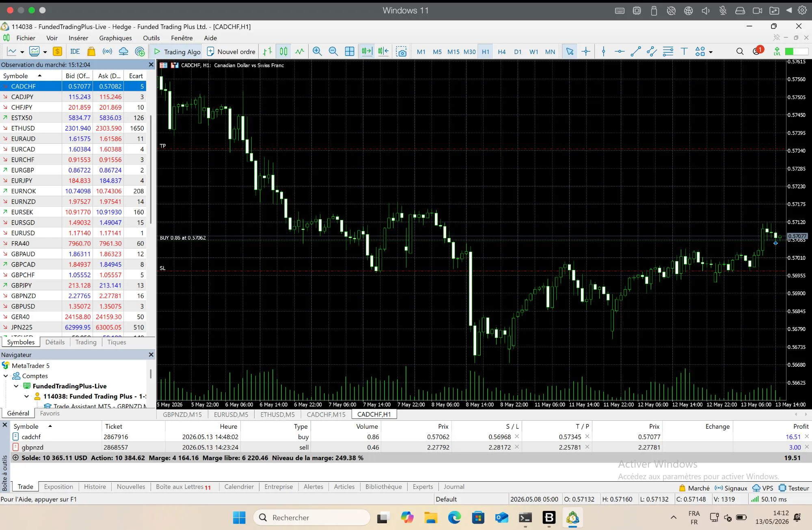Open the chart type line dropdown arrow
Screen dimensions: 812x530
[x=22, y=52]
